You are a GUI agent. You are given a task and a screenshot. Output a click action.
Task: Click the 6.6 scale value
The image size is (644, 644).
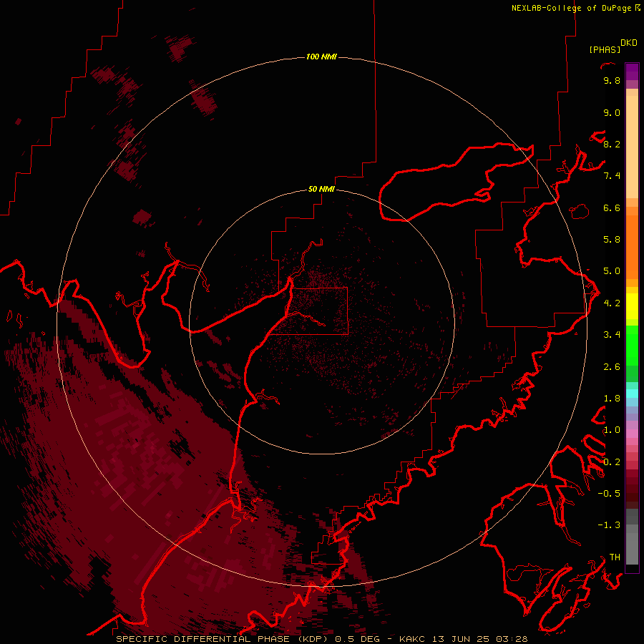[x=612, y=208]
